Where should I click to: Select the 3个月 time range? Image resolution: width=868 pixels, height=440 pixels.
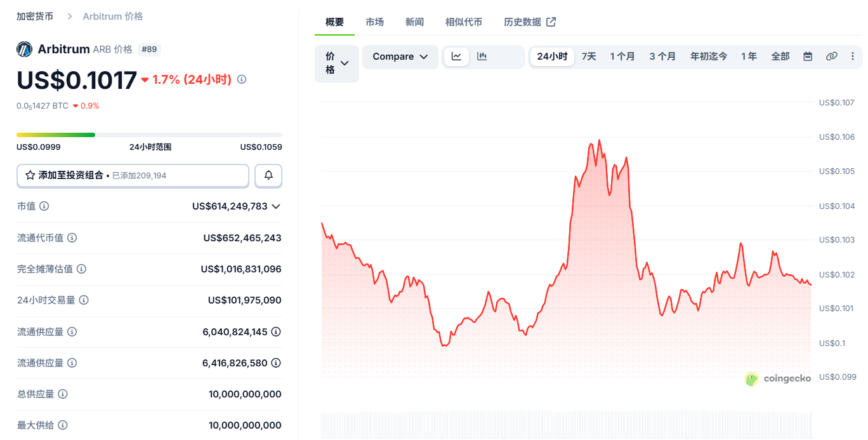coord(662,57)
